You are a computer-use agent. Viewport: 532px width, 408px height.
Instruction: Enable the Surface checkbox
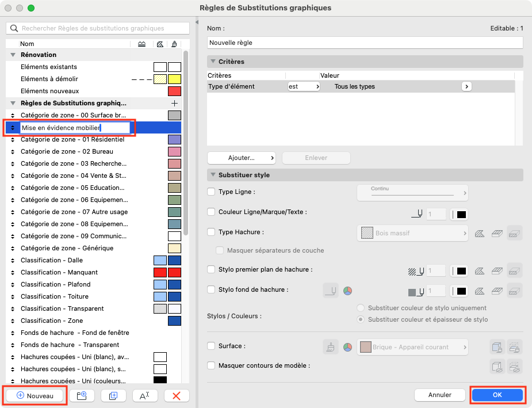point(211,346)
